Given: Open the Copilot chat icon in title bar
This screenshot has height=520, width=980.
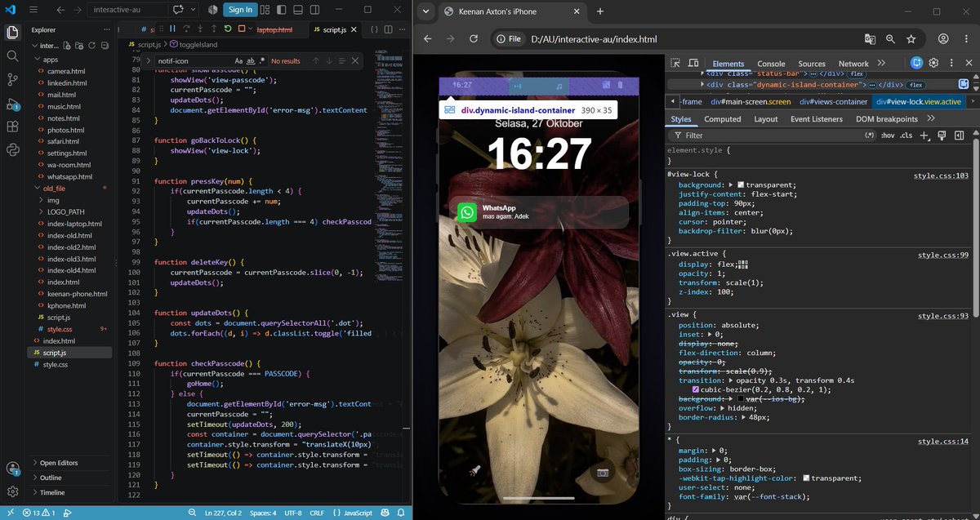Looking at the screenshot, I should tap(179, 9).
